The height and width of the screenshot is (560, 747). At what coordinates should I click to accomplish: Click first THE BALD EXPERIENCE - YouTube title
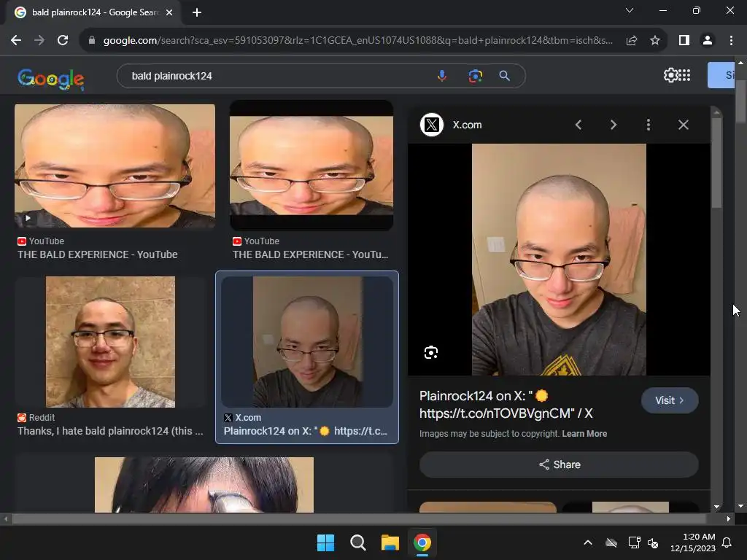[x=98, y=254]
